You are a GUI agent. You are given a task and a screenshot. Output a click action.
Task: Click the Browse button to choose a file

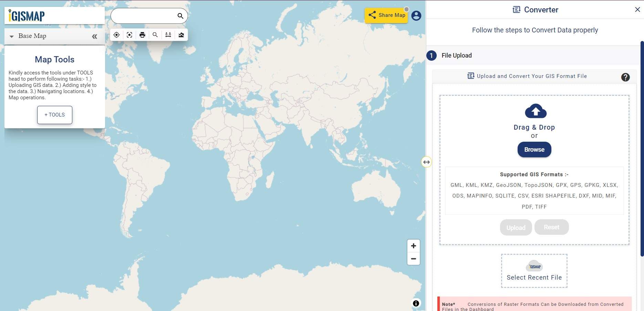pos(534,150)
